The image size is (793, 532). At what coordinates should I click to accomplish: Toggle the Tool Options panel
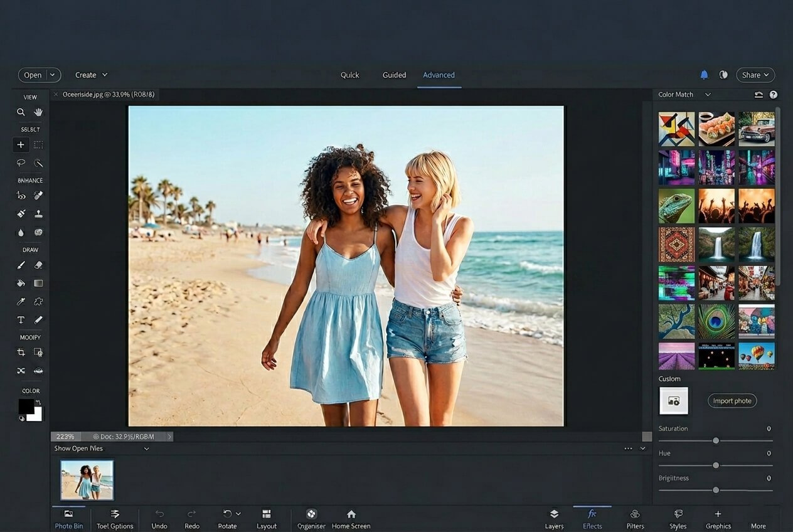[x=115, y=519]
